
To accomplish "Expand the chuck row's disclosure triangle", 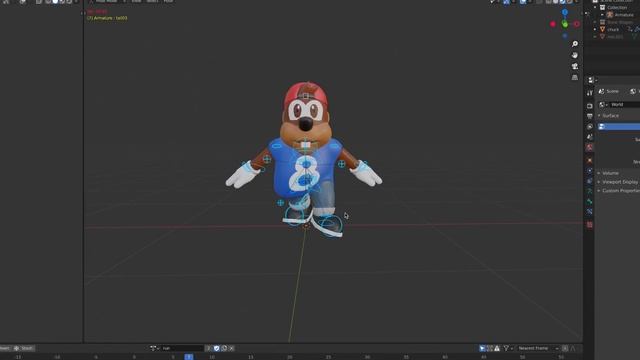I will click(x=595, y=29).
